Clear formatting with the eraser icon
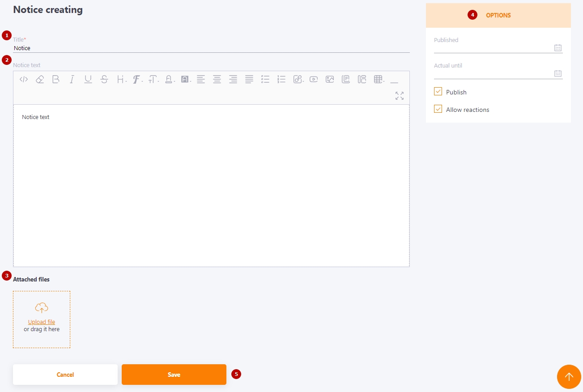The image size is (583, 392). [x=40, y=79]
